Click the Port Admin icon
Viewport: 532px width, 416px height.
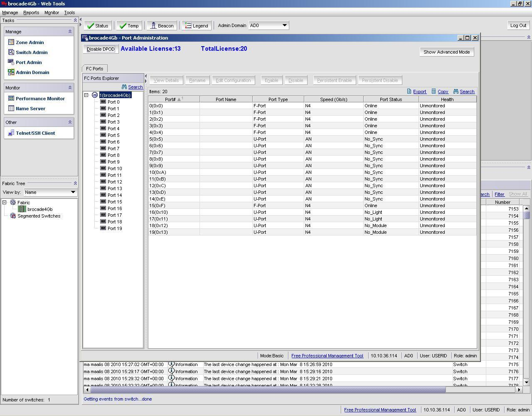point(11,62)
